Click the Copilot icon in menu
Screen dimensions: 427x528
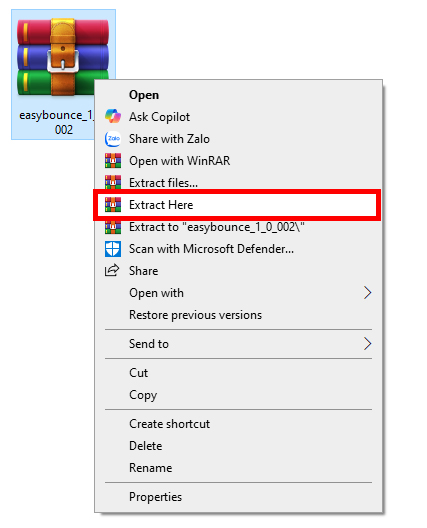pos(112,117)
